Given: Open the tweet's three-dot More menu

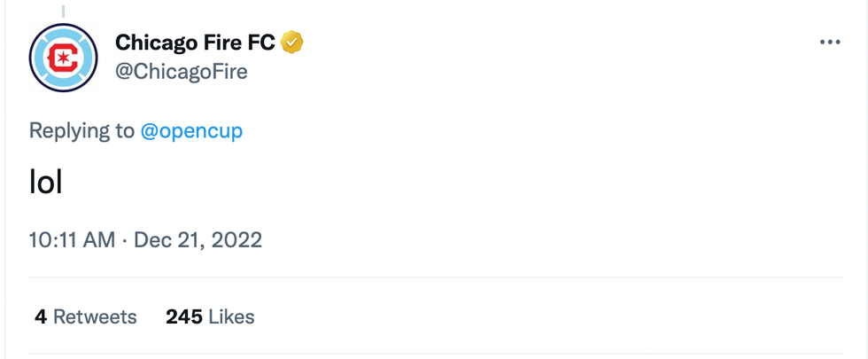Looking at the screenshot, I should (x=829, y=43).
